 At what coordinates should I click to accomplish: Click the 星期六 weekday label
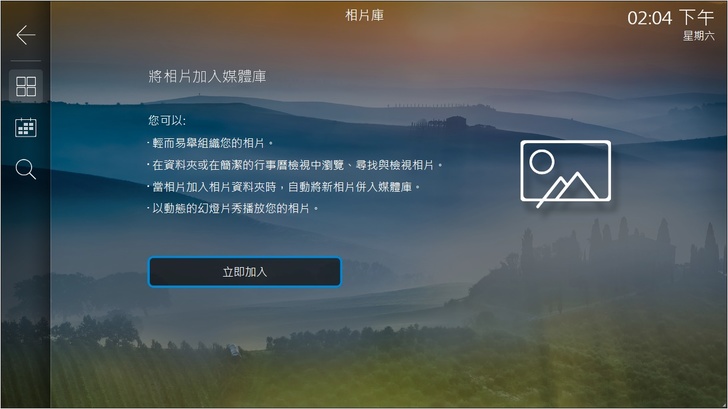point(698,36)
